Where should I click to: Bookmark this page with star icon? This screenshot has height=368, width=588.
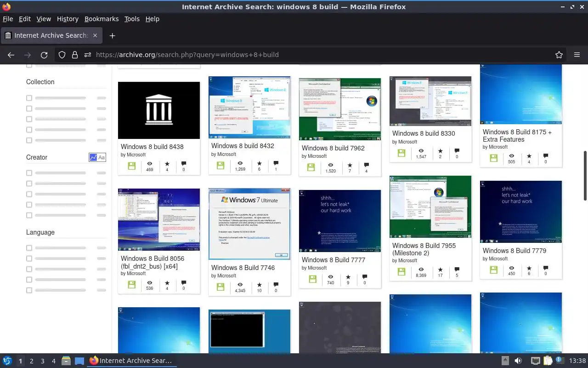[559, 55]
